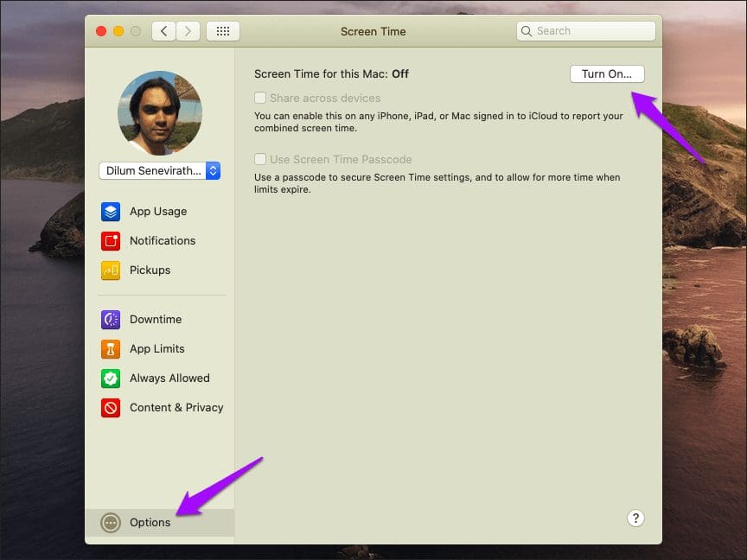Click the magnifying glass in search field
The height and width of the screenshot is (560, 747).
(527, 31)
